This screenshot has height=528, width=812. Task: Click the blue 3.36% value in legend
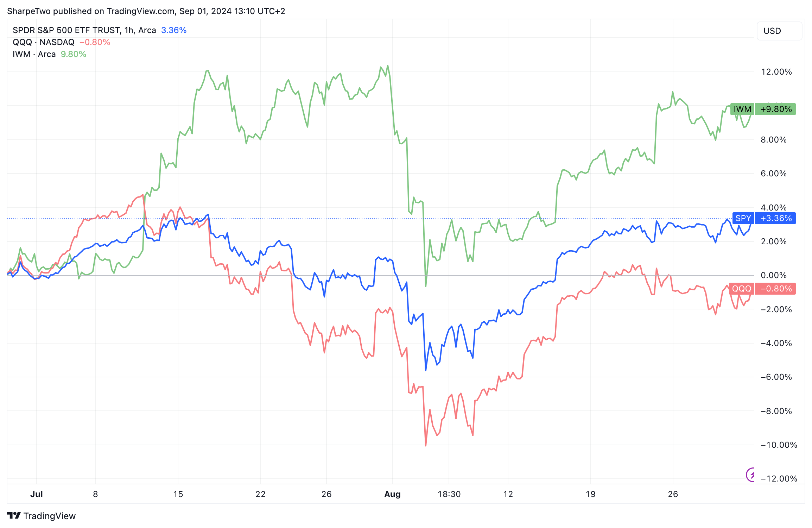[x=174, y=30]
